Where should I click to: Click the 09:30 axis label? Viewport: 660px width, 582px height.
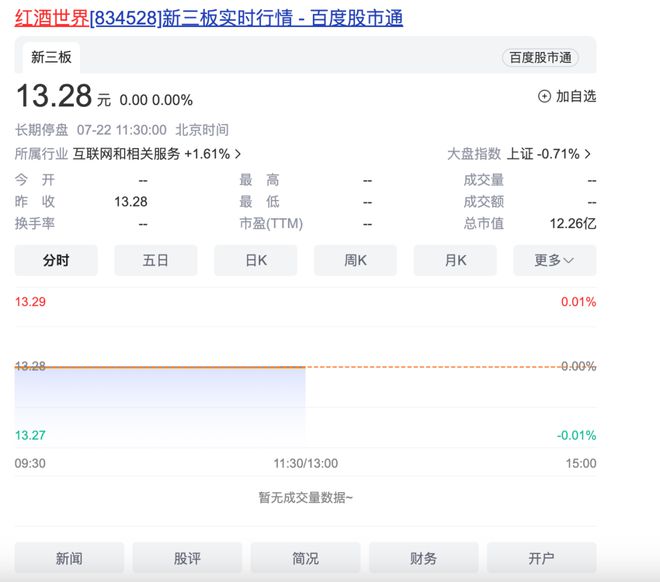pos(30,464)
